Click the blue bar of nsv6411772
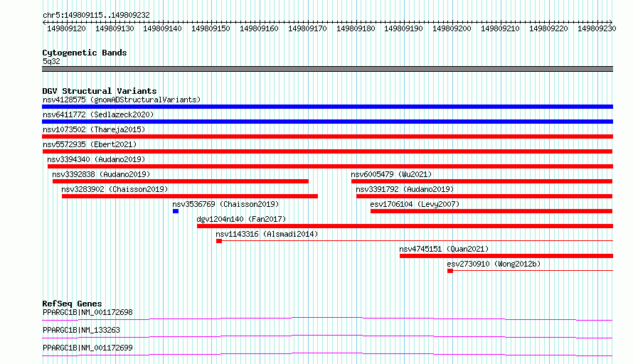The width and height of the screenshot is (633, 364). coord(327,122)
